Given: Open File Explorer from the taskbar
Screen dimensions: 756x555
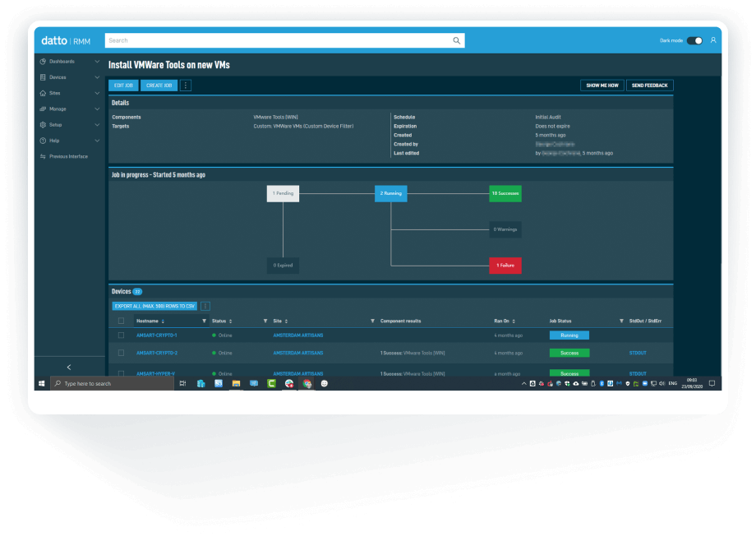Looking at the screenshot, I should pos(236,384).
